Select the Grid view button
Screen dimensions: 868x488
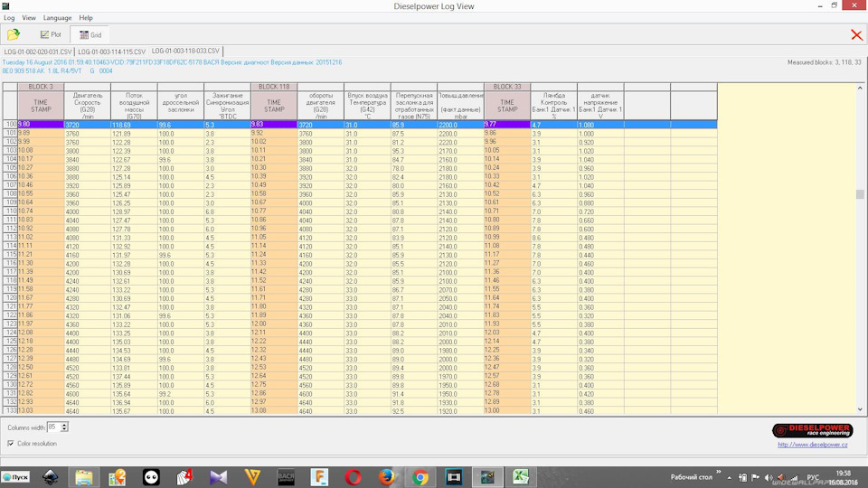click(x=90, y=35)
